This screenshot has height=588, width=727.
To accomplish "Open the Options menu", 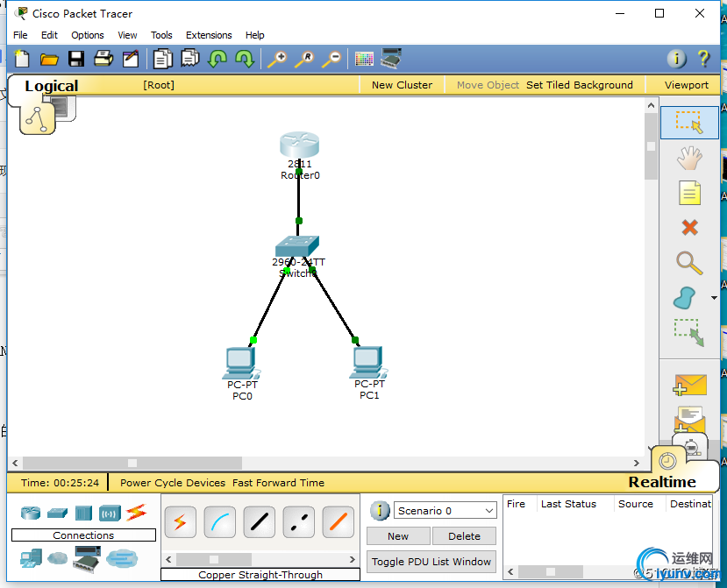I will point(88,35).
